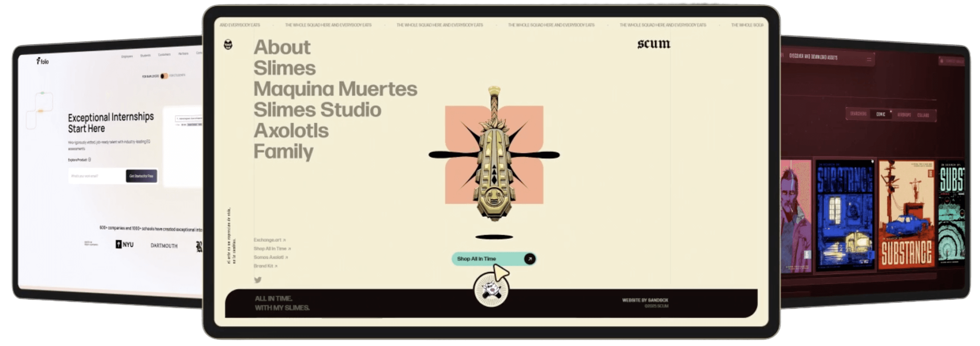Click the round cow mascot badge
980x346 pixels.
tap(491, 290)
